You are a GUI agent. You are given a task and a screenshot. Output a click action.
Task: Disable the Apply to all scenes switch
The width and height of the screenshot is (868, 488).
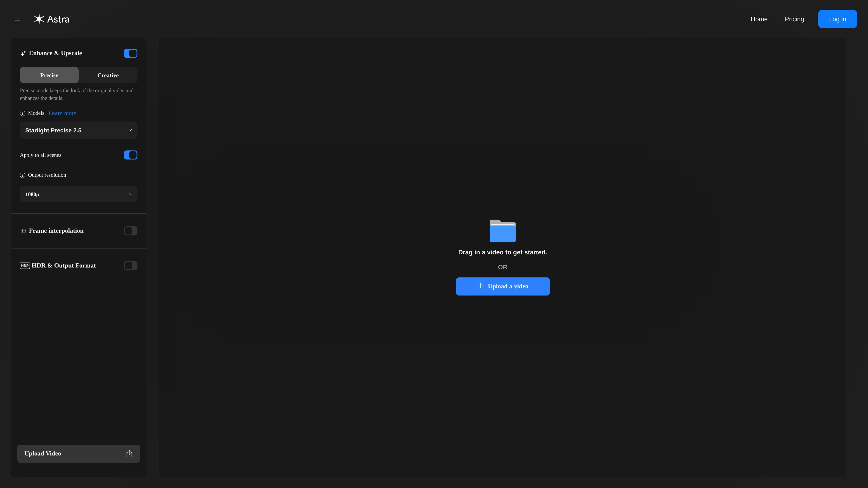coord(130,155)
